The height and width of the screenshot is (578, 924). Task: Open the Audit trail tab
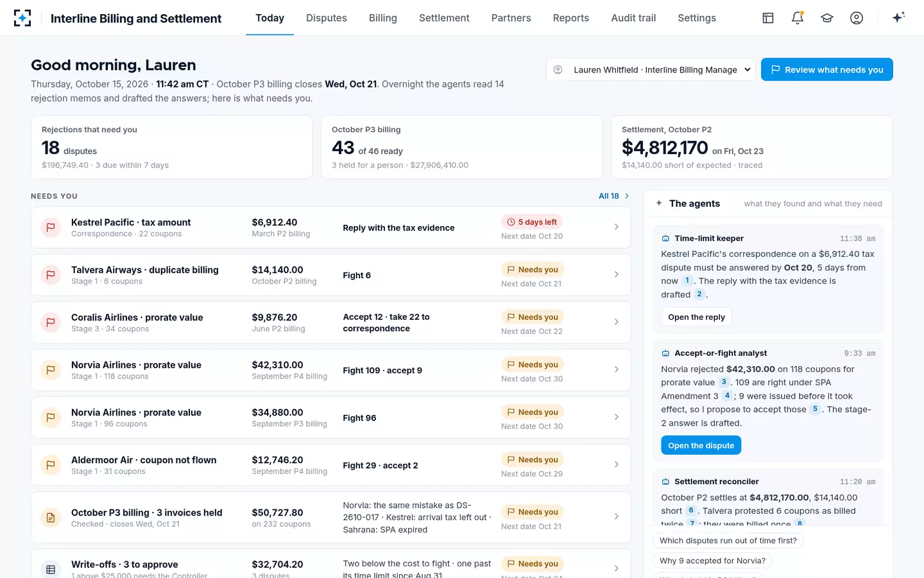[x=633, y=18]
